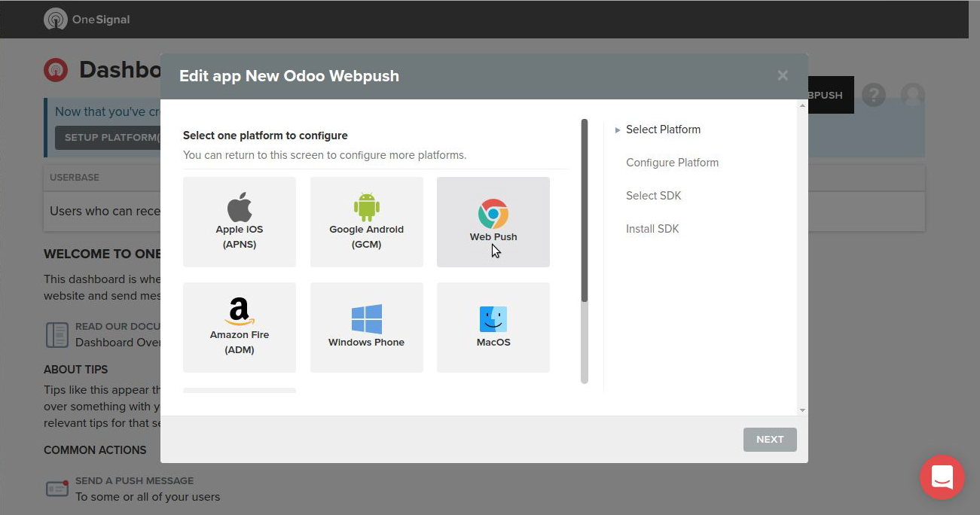Go to Install SDK step

(652, 229)
